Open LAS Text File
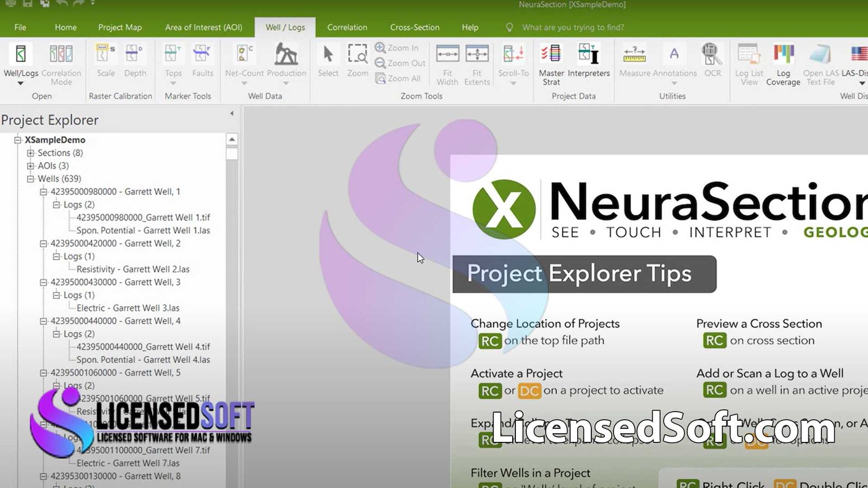The image size is (868, 488). [x=821, y=64]
